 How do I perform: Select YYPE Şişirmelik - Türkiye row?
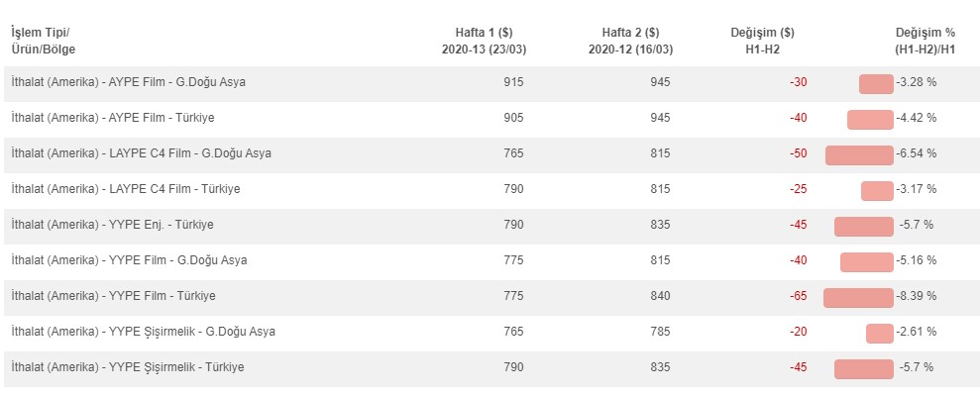coord(490,367)
